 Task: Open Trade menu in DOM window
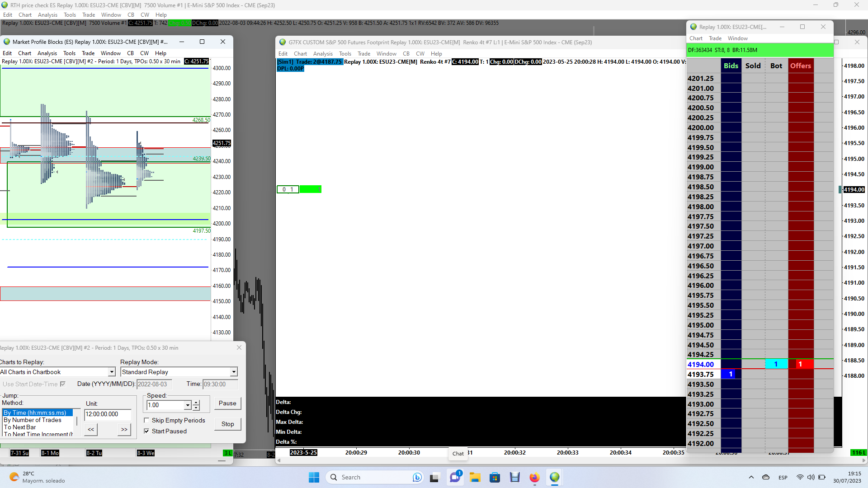point(715,38)
